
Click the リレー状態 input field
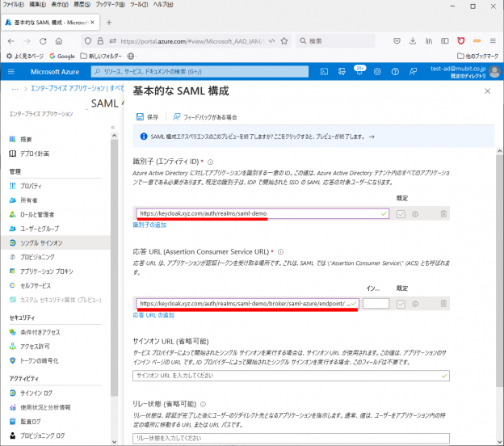(x=291, y=438)
